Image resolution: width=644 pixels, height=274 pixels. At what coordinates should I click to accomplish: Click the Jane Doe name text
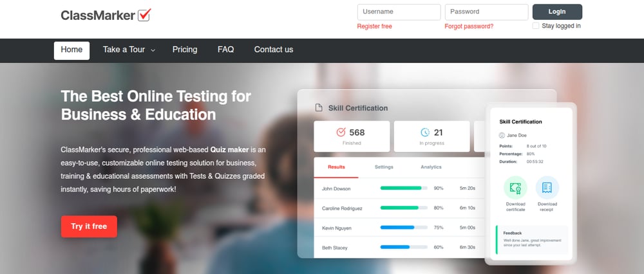516,135
